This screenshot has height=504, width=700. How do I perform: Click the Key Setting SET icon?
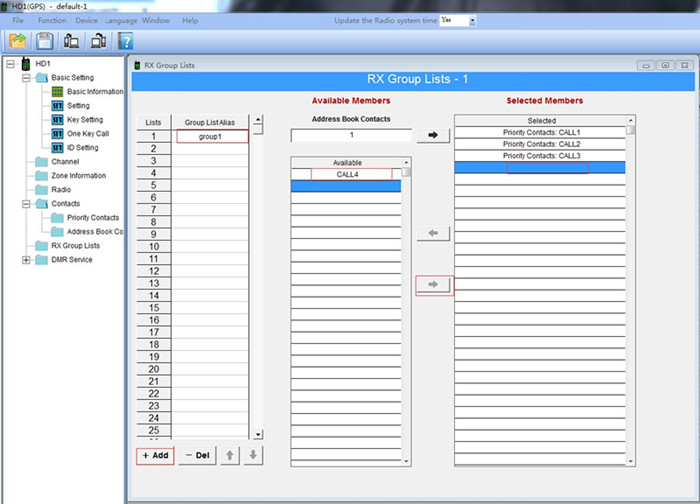pyautogui.click(x=57, y=120)
